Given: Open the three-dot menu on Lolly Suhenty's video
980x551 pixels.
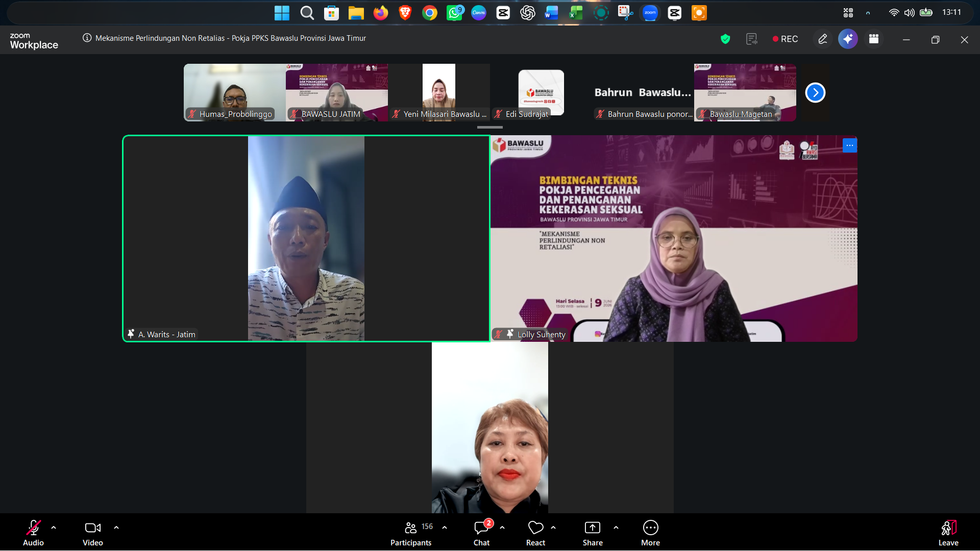Looking at the screenshot, I should [850, 145].
